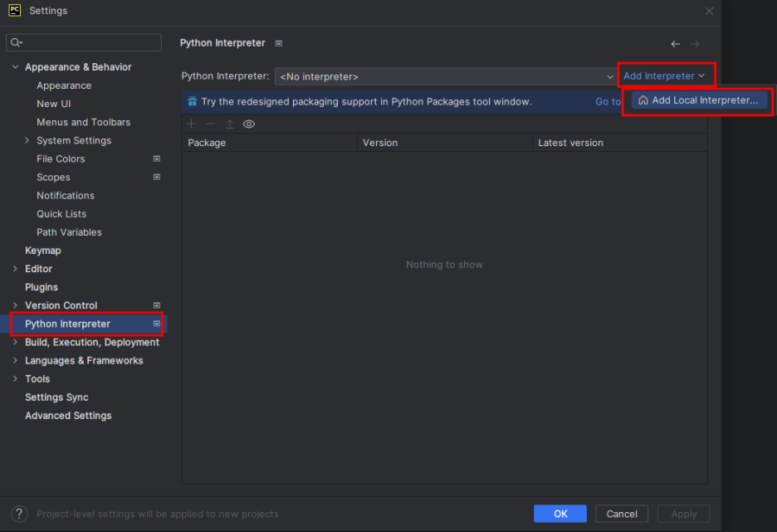Image resolution: width=777 pixels, height=532 pixels.
Task: Click the search magnifier icon in settings search
Action: tap(17, 42)
